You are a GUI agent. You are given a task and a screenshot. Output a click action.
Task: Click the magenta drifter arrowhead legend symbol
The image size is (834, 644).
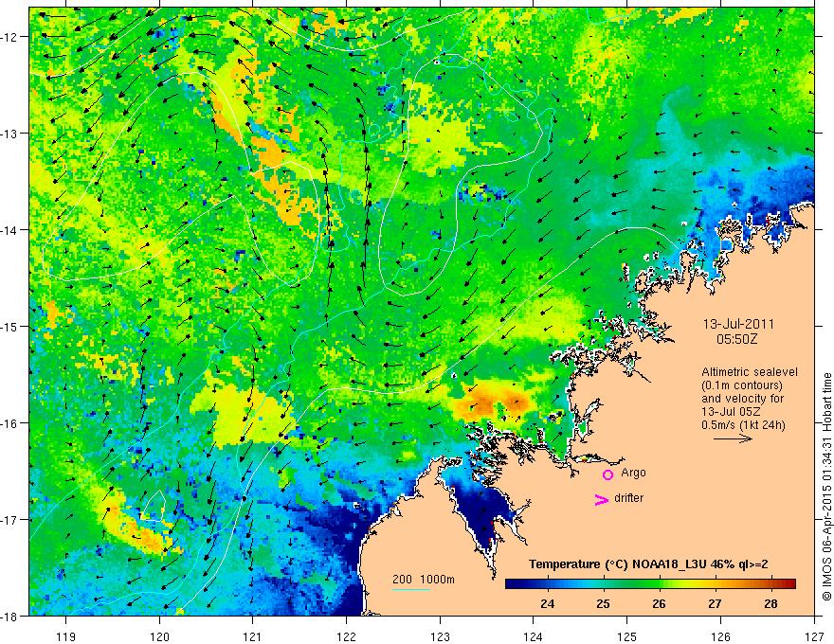click(602, 499)
